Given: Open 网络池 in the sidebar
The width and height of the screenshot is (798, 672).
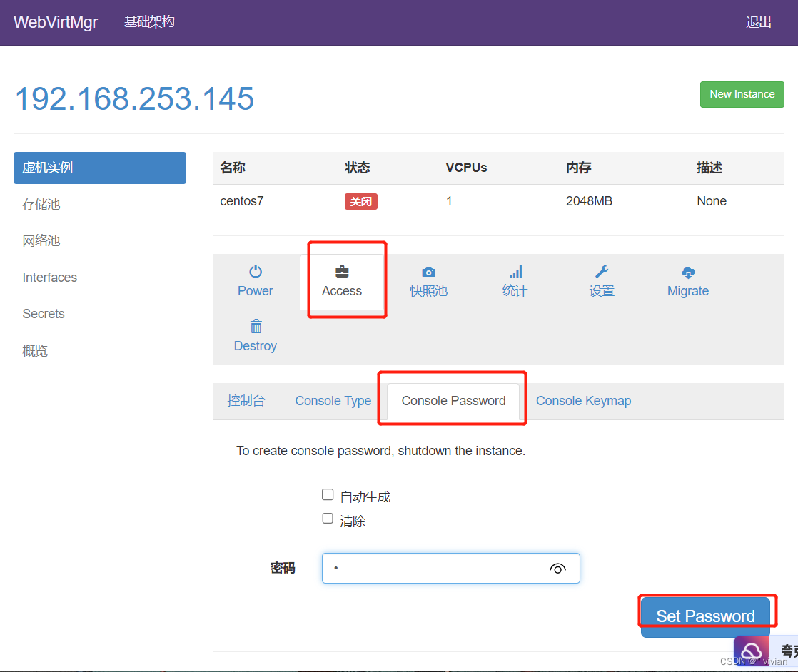Looking at the screenshot, I should tap(41, 241).
